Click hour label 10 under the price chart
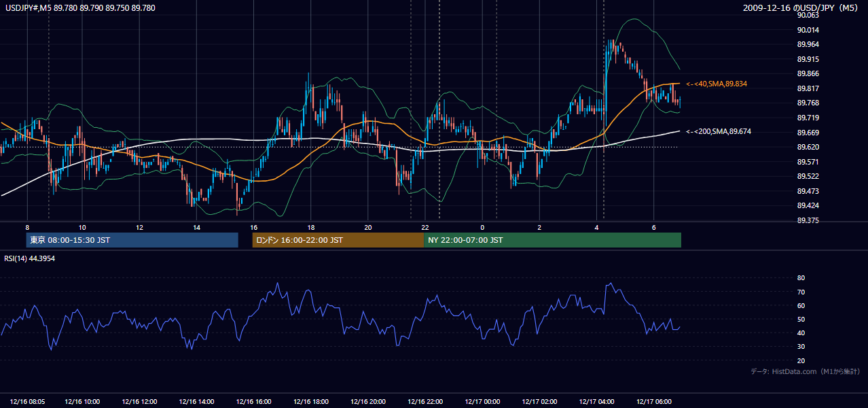This screenshot has height=408, width=868. pos(82,227)
